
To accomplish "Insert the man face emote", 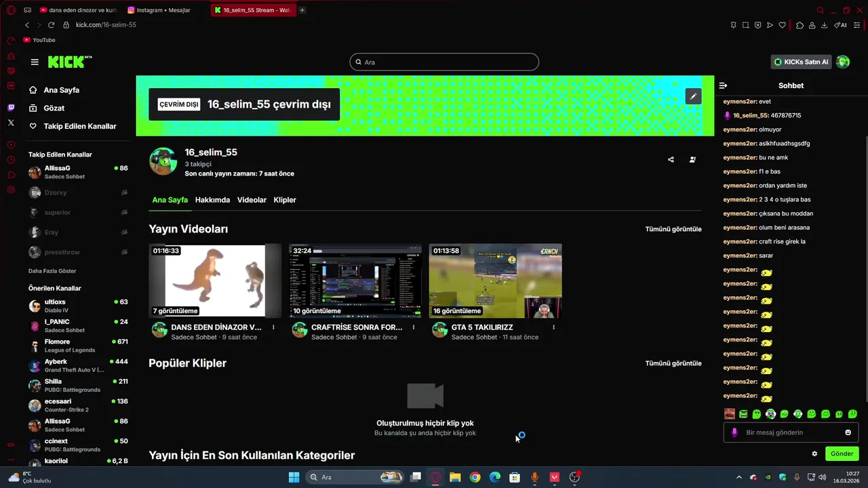I will tap(730, 413).
